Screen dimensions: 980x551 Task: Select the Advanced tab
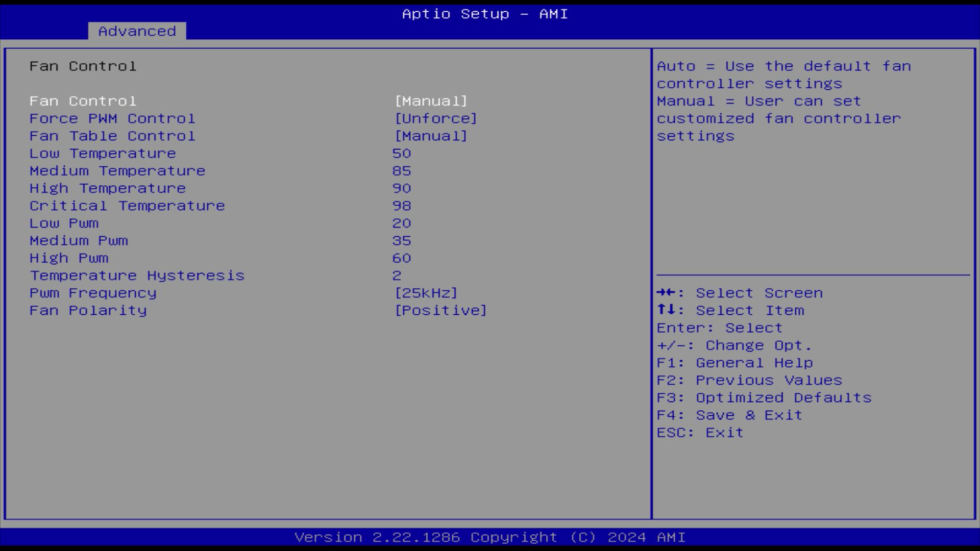coord(137,31)
